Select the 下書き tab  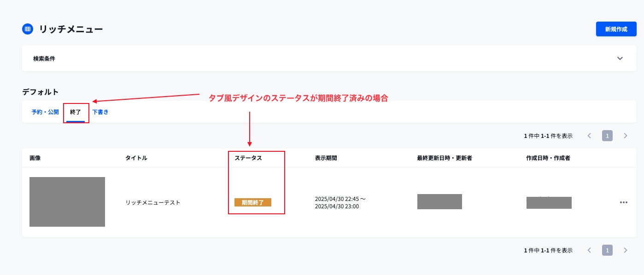[100, 112]
